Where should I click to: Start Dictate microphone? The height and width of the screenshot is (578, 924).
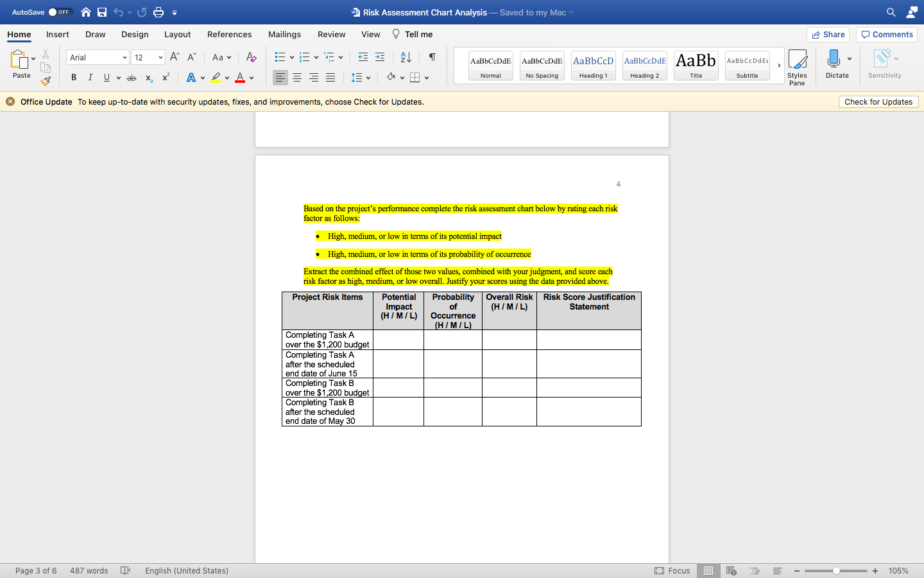pos(834,59)
